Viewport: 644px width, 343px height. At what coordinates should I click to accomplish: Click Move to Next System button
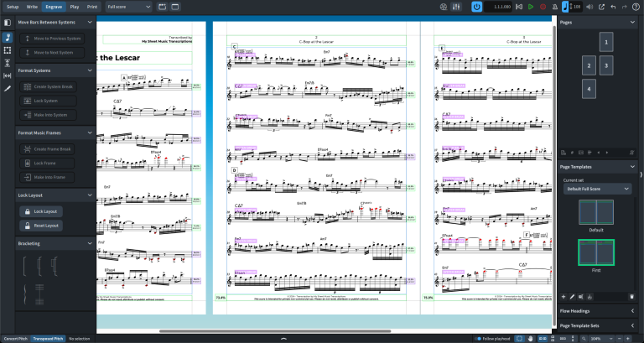[52, 53]
